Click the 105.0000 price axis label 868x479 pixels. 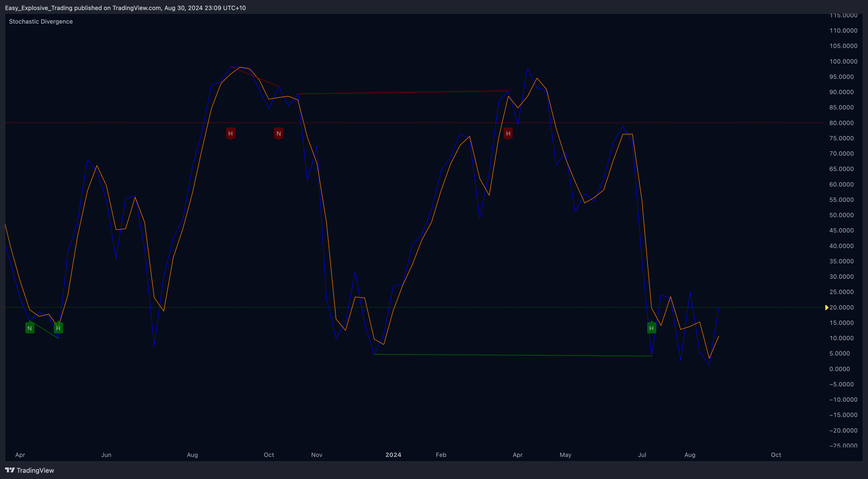(843, 46)
